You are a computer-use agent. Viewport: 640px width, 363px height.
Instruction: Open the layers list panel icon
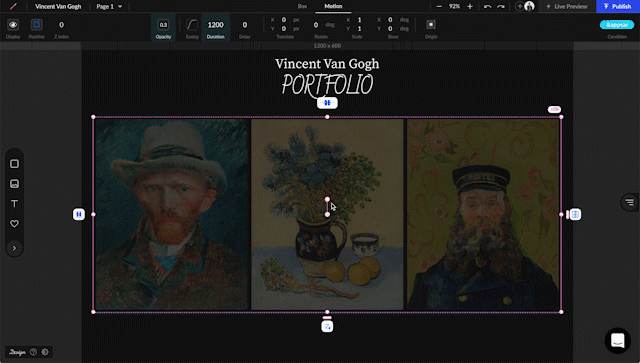click(x=630, y=202)
